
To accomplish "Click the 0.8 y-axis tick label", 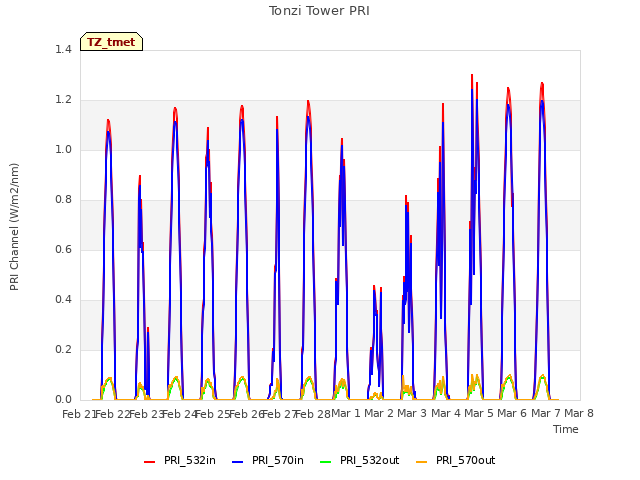I will (63, 200).
